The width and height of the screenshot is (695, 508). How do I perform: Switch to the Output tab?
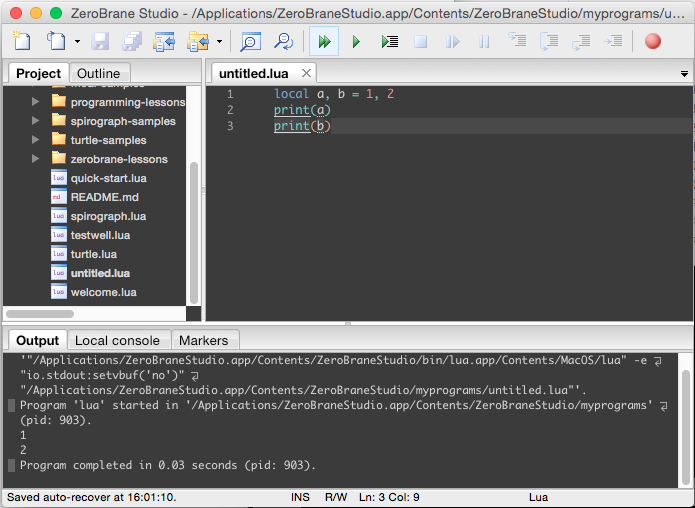38,340
